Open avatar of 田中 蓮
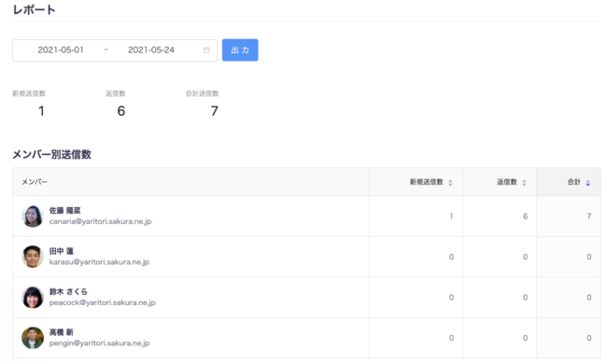The image size is (607, 364). coord(33,257)
